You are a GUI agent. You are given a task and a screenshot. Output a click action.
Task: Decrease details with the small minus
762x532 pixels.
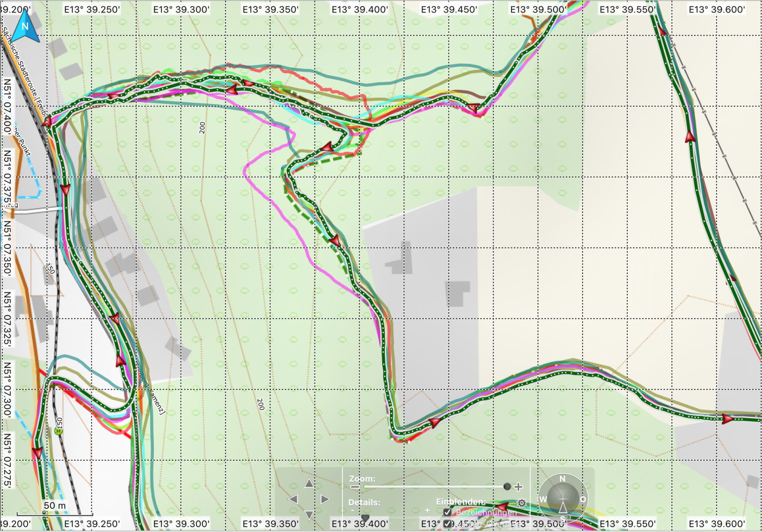point(352,511)
